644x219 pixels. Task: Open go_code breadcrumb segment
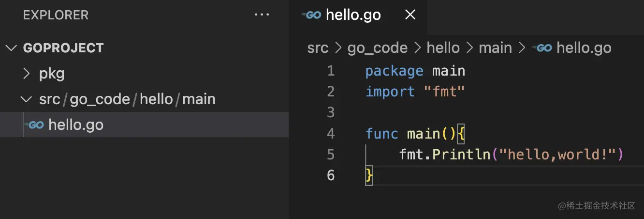(x=377, y=48)
